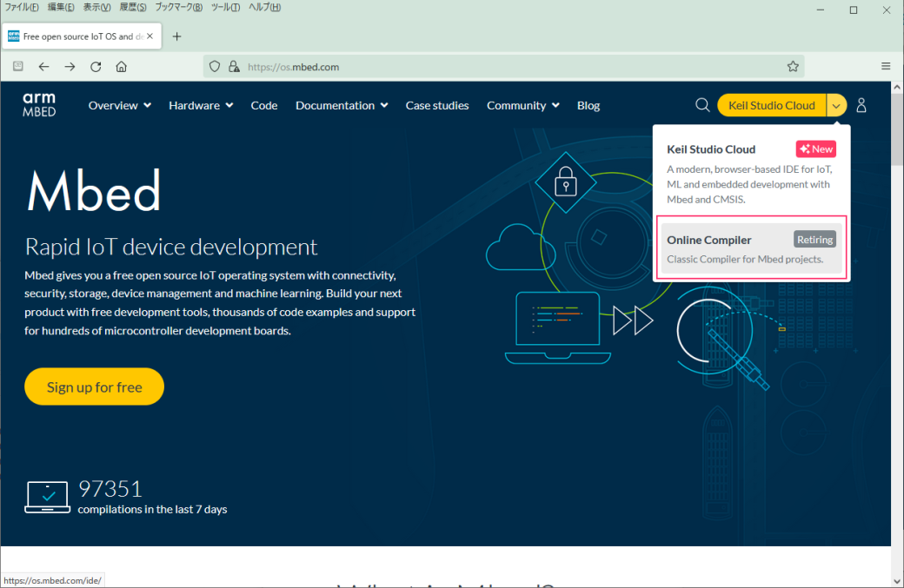Expand the Hardware dropdown menu
The height and width of the screenshot is (588, 904).
[201, 105]
